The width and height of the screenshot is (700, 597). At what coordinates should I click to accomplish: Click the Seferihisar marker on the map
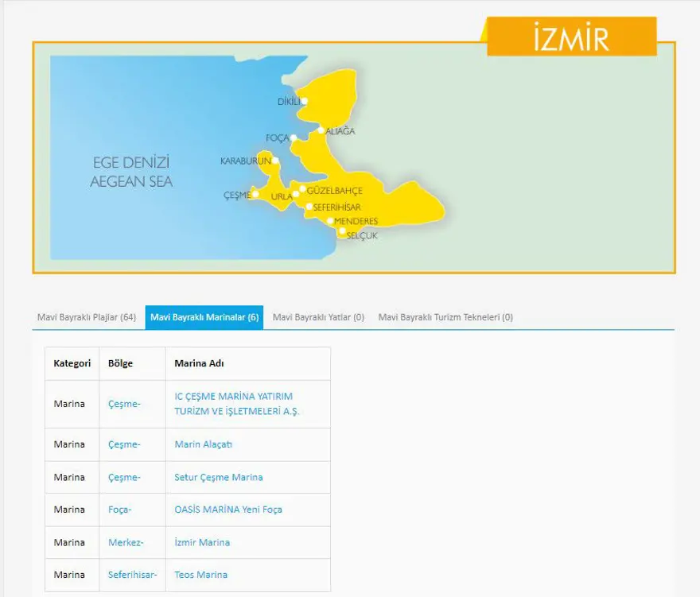(309, 207)
